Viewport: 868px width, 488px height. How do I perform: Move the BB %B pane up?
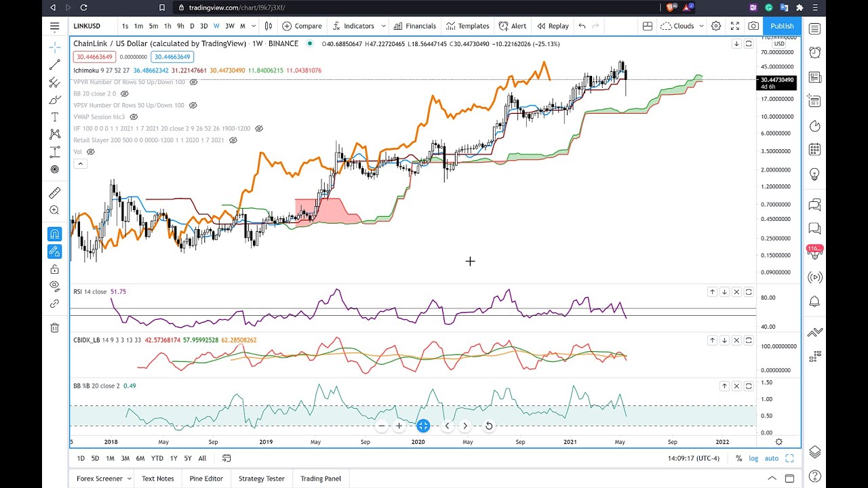(x=724, y=386)
